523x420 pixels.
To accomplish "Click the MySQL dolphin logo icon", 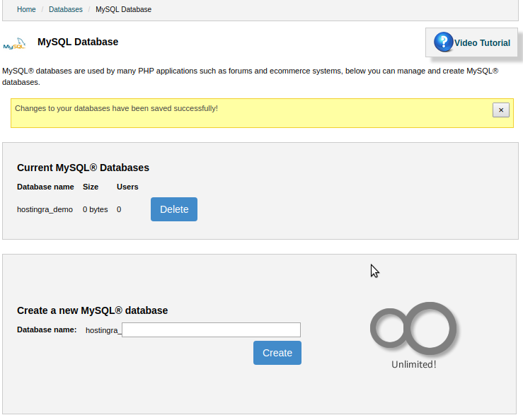I will 15,43.
